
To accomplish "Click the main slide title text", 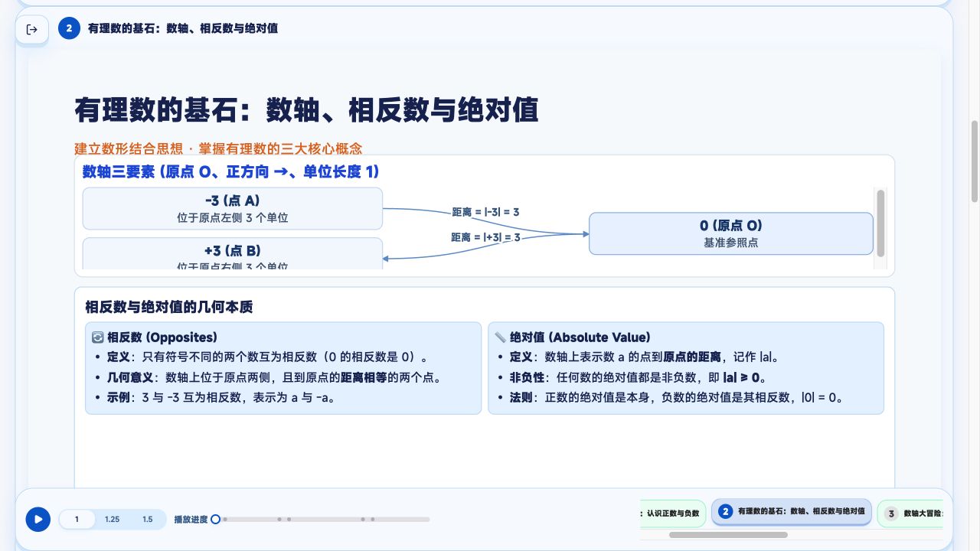I will pos(306,110).
